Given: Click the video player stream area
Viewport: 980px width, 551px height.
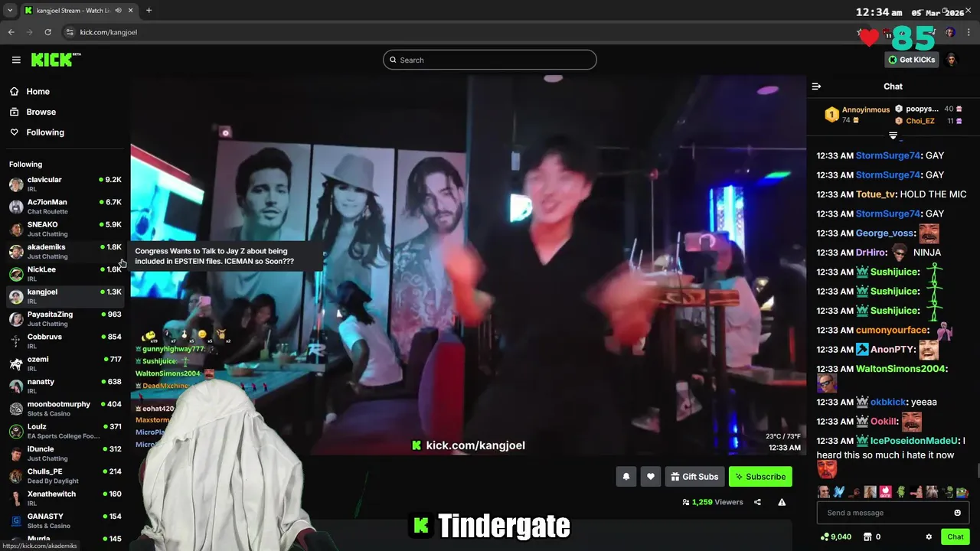Looking at the screenshot, I should (x=468, y=266).
